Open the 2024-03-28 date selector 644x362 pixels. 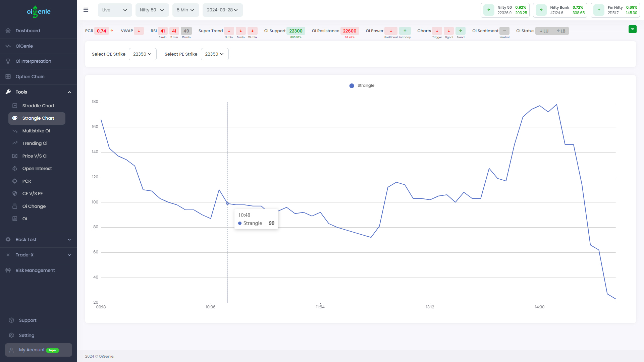[222, 10]
